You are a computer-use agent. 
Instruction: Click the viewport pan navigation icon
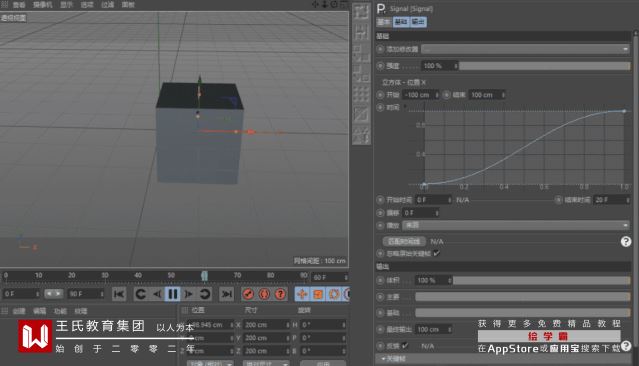point(315,4)
